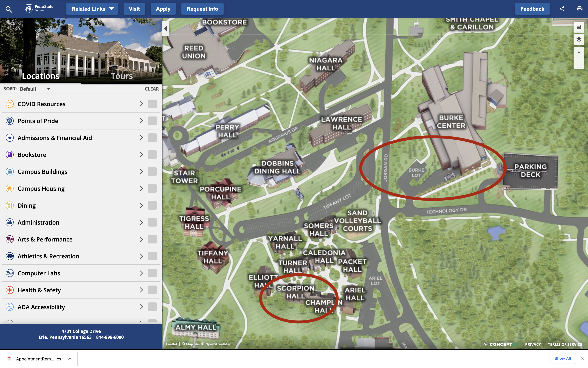
Task: Open the Privacy link on map
Action: (x=533, y=344)
